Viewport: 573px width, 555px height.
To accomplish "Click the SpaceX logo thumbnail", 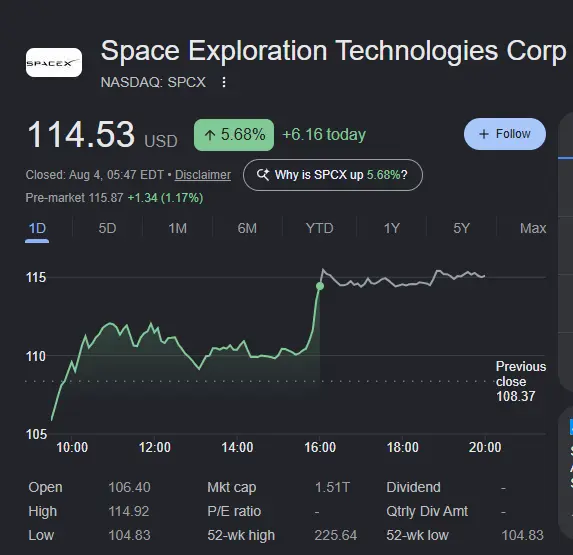I will (x=54, y=62).
